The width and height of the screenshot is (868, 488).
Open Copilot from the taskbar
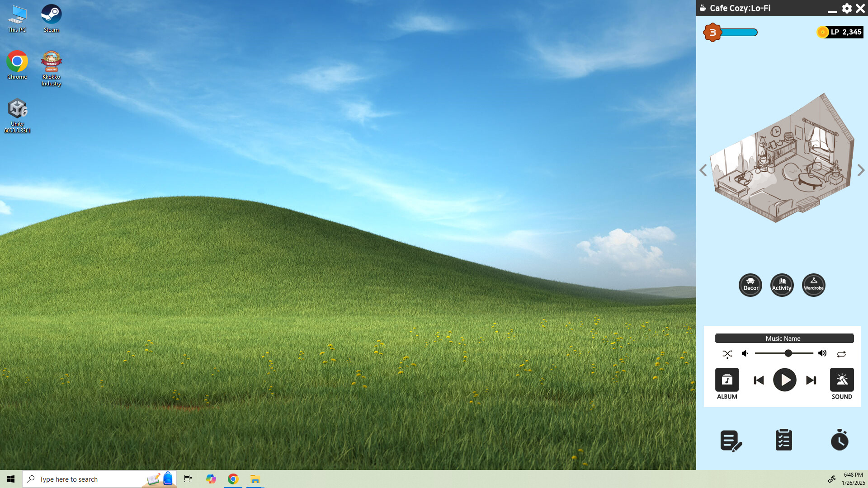pos(211,479)
